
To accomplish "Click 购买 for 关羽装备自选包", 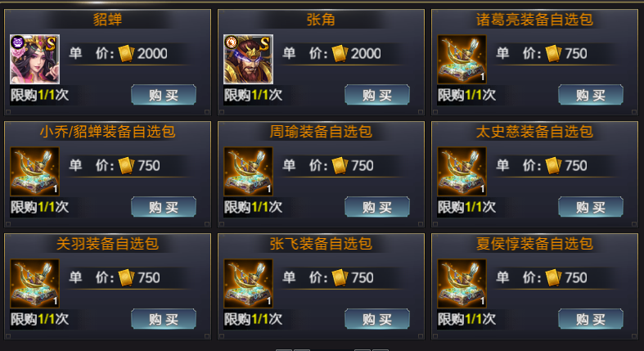I will 164,319.
